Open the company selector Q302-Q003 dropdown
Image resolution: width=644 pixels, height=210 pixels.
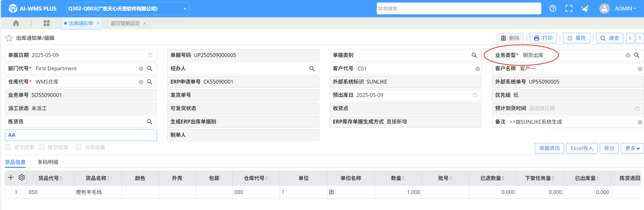pyautogui.click(x=128, y=8)
